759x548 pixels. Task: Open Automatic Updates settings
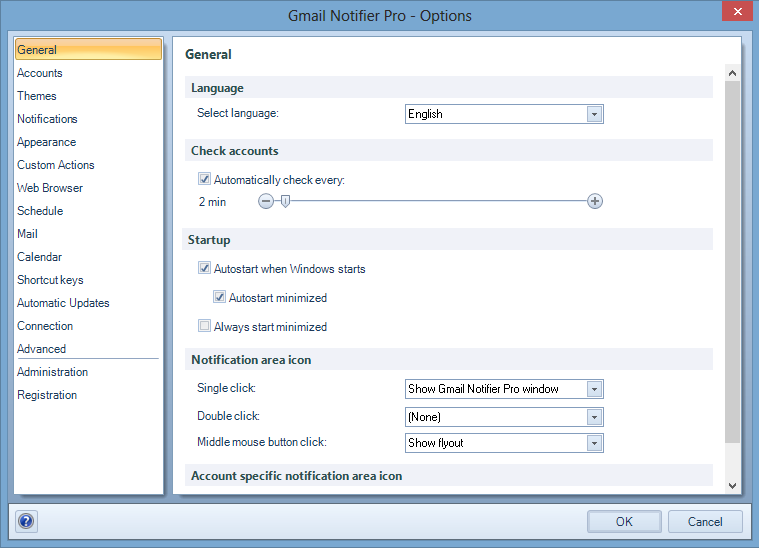click(63, 303)
